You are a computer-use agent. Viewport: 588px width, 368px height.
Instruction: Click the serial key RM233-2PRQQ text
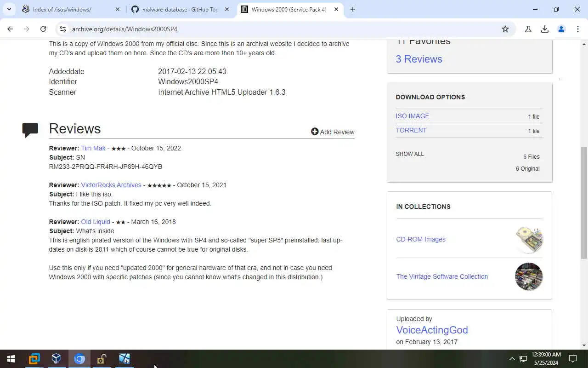coord(106,167)
